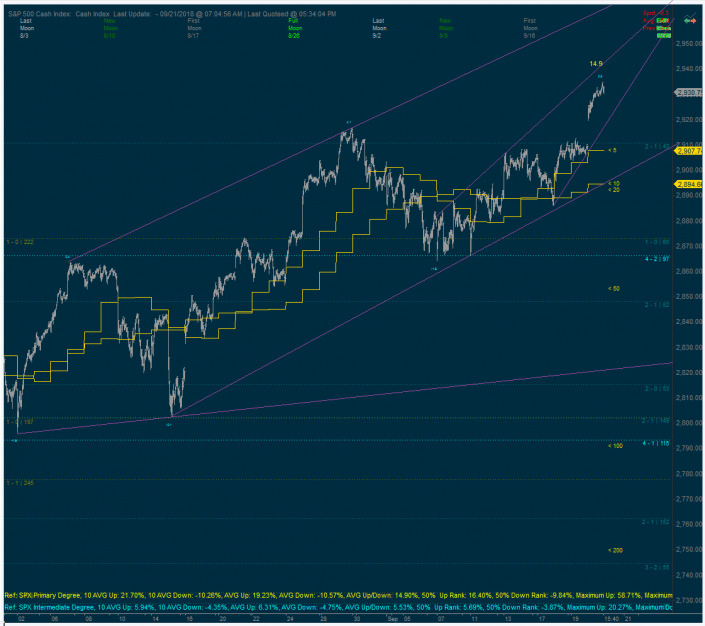The height and width of the screenshot is (626, 705).
Task: Click the 'Sprd: -6.3' spread readout
Action: coord(656,13)
